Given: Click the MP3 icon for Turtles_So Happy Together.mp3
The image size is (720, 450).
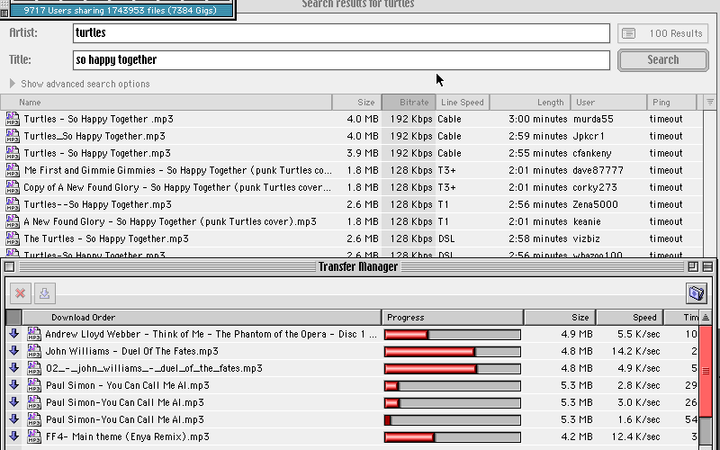Looking at the screenshot, I should click(x=12, y=136).
